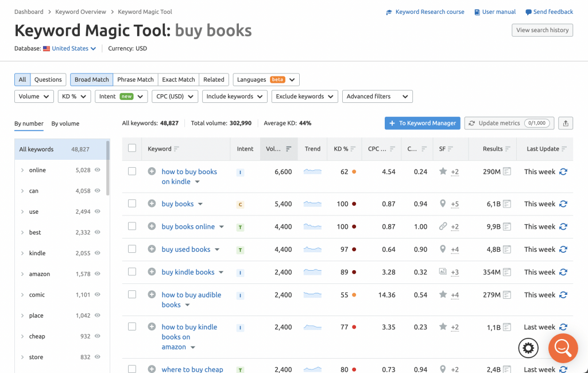The width and height of the screenshot is (588, 373).
Task: Click plus icon next to 'buy kindle books'
Action: tap(152, 272)
